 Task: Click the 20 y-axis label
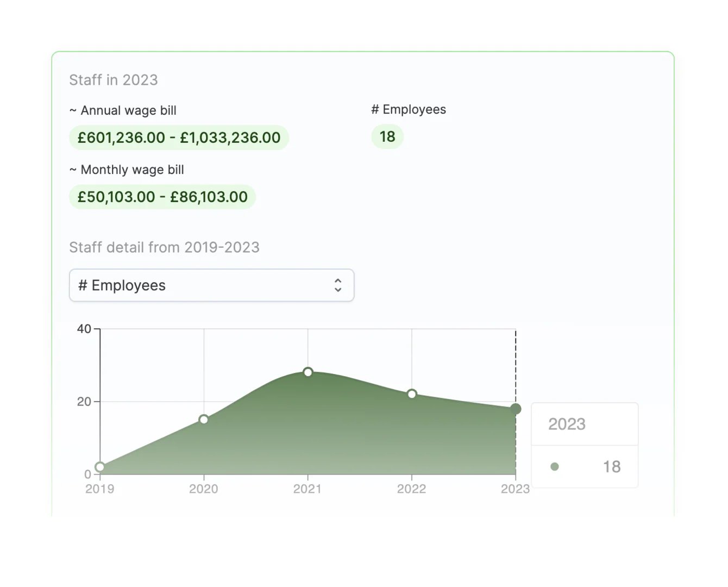pyautogui.click(x=84, y=402)
